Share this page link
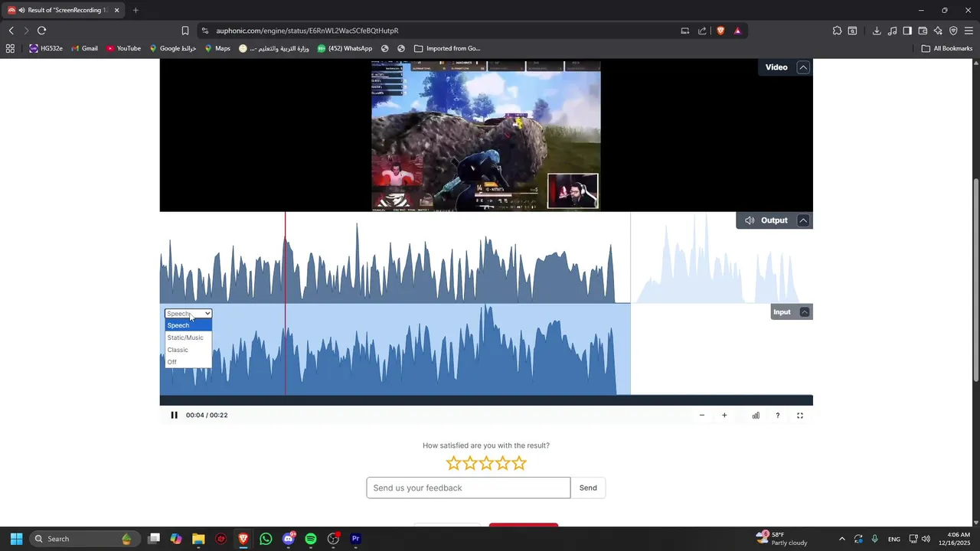This screenshot has height=551, width=980. 702,31
